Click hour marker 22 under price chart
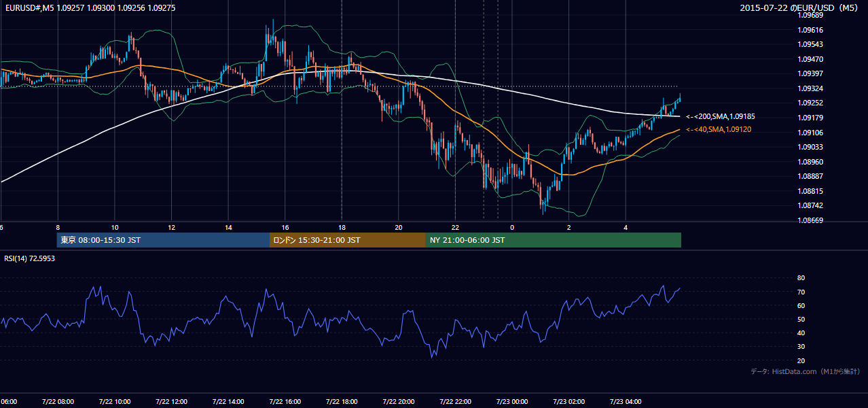The width and height of the screenshot is (868, 408). point(455,228)
